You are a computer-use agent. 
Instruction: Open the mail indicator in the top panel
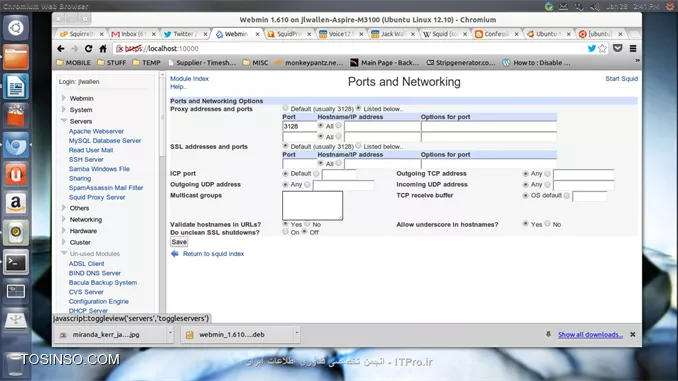563,6
